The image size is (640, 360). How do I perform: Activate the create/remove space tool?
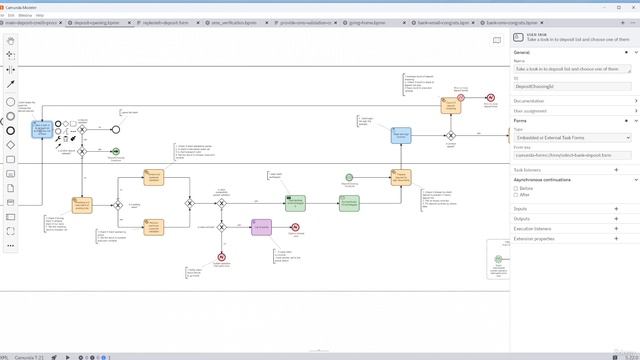click(x=11, y=69)
